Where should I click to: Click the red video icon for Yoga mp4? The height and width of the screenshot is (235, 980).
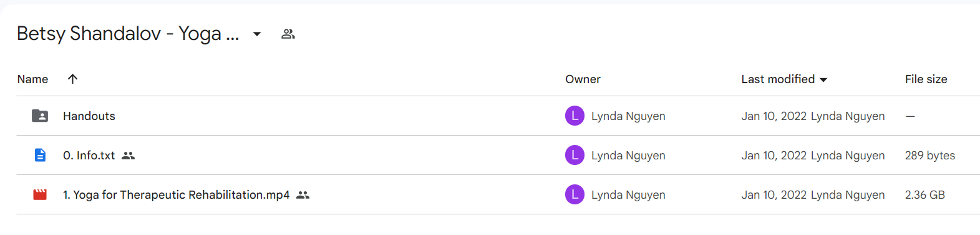tap(40, 194)
